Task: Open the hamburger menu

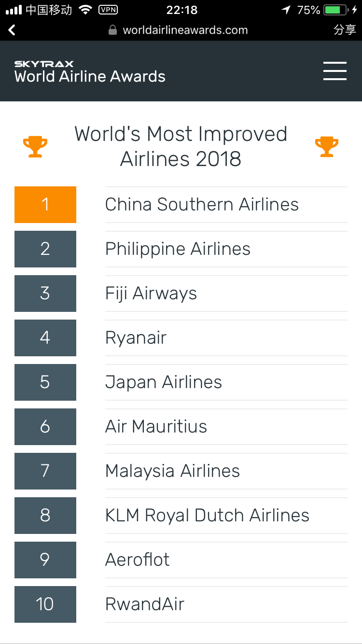Action: pos(335,71)
